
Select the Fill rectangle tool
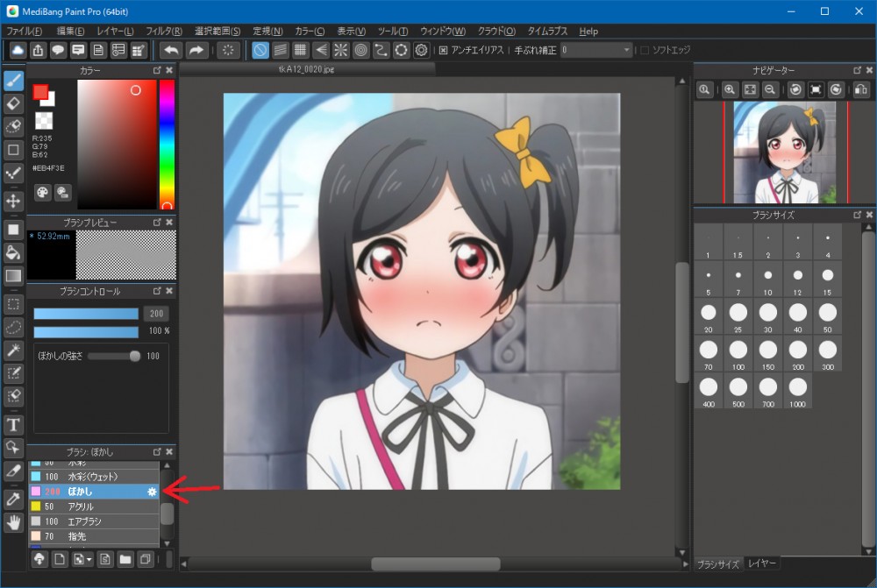pos(13,230)
